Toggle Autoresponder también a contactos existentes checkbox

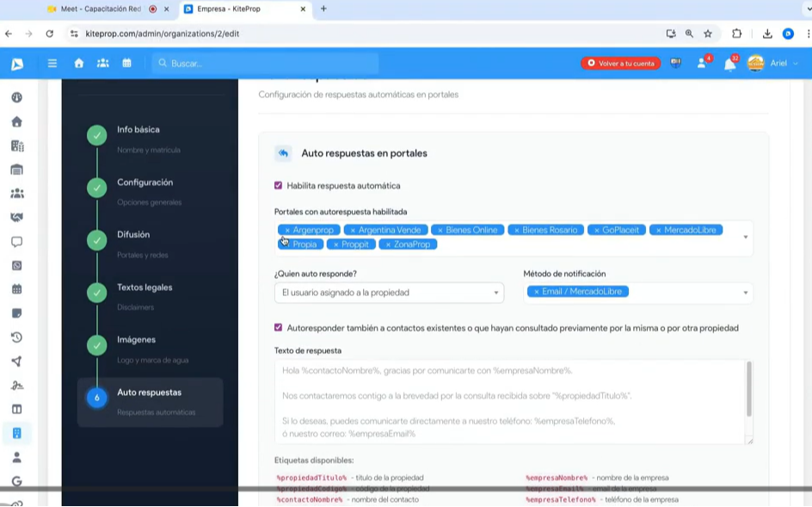[x=278, y=327]
